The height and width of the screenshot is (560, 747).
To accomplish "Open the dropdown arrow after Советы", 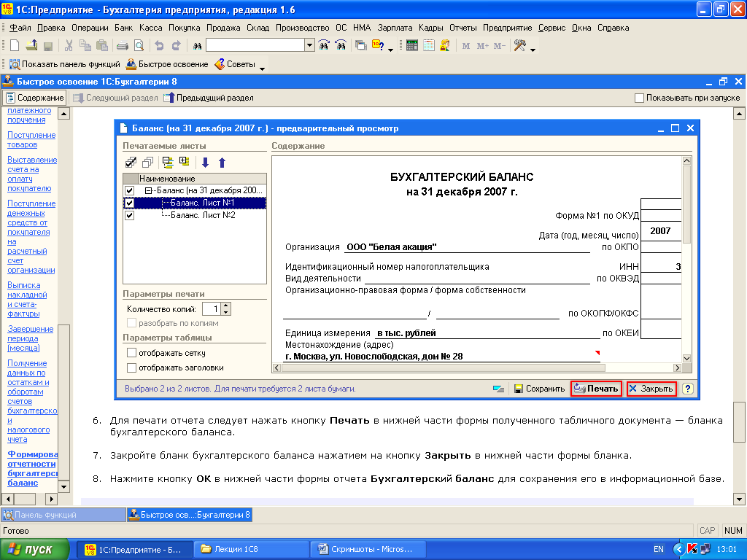I will click(262, 69).
